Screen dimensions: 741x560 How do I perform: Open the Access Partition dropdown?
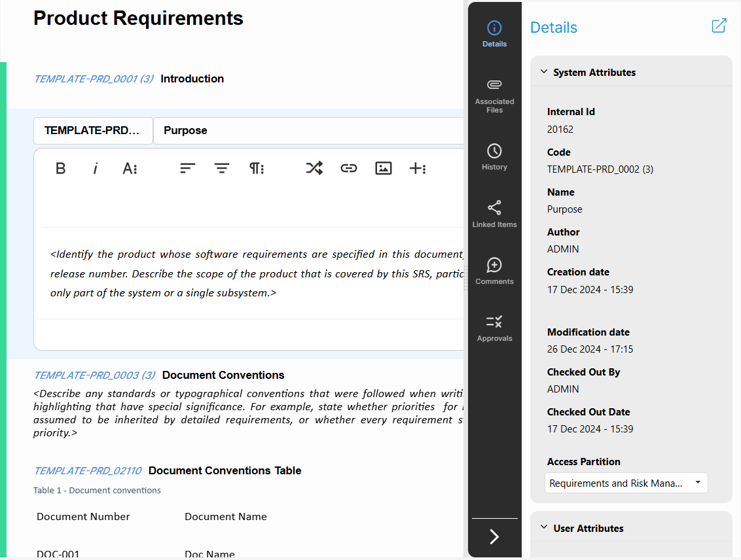pos(626,483)
